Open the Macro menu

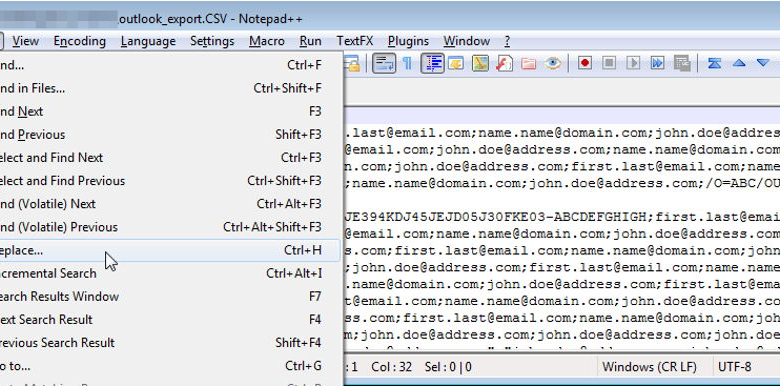(267, 41)
